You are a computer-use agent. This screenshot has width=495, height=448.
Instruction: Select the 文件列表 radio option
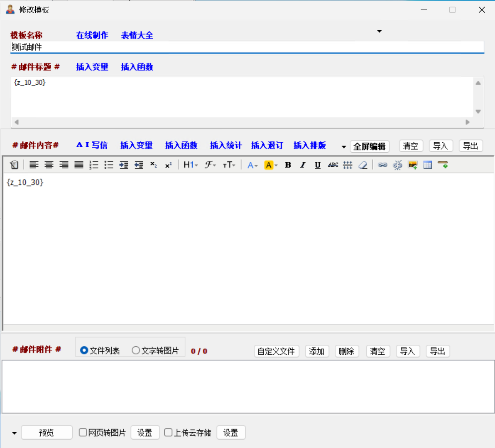tap(84, 351)
